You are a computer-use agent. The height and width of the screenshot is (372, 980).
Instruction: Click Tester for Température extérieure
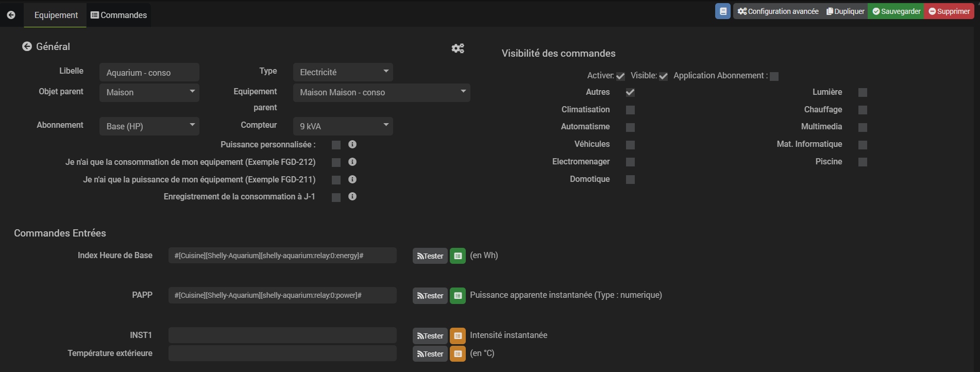pos(430,354)
